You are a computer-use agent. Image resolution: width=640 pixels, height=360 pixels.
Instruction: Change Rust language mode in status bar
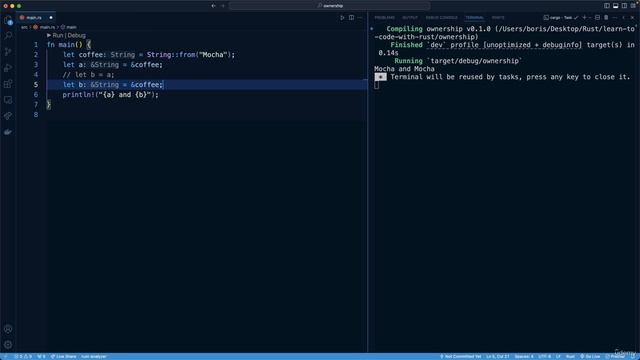tap(570, 356)
